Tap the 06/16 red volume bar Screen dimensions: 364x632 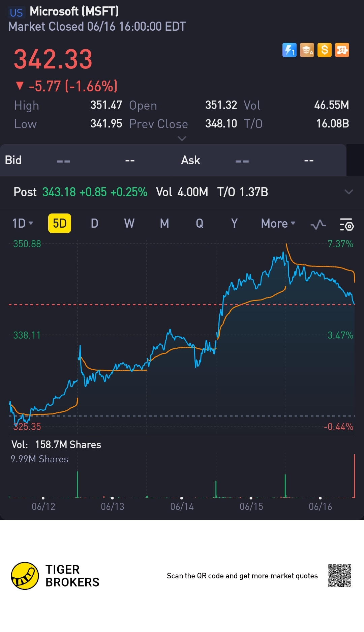355,476
